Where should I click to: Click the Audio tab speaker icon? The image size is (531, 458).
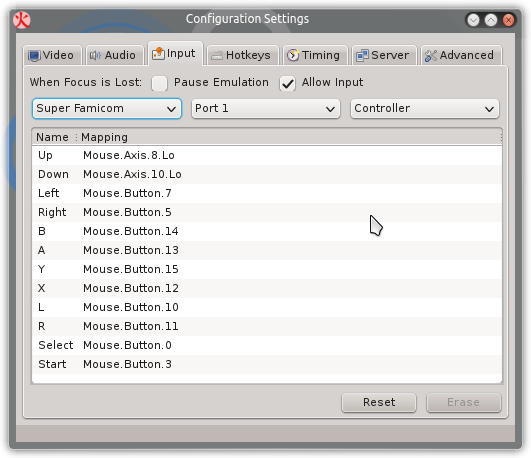(95, 55)
